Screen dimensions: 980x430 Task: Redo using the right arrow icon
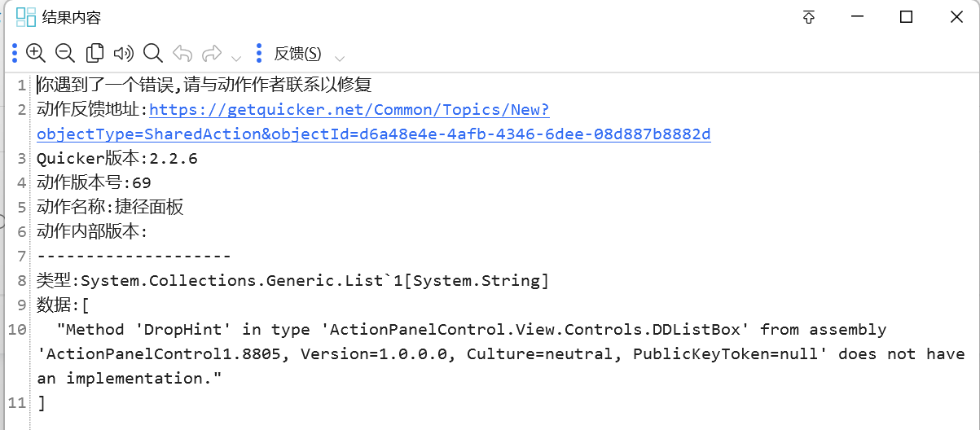(212, 54)
